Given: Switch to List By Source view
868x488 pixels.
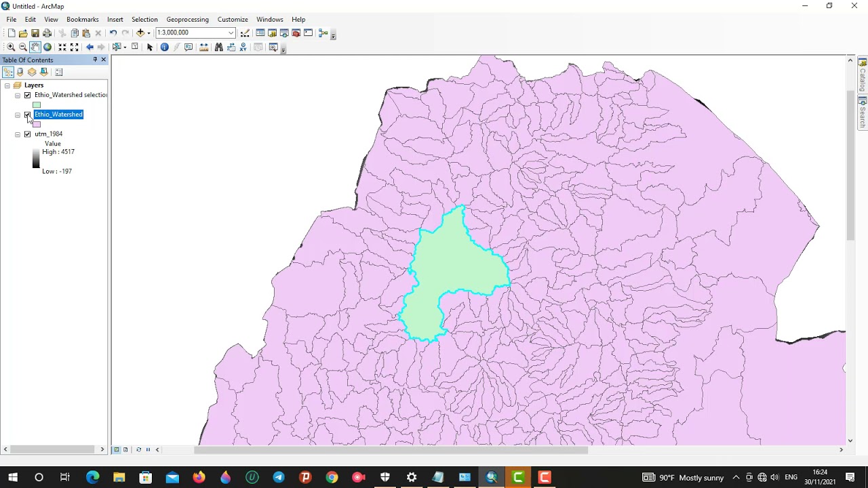Looking at the screenshot, I should click(x=20, y=72).
